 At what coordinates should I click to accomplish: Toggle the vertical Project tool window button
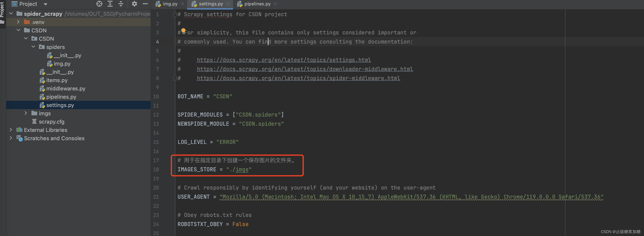[x=2, y=10]
